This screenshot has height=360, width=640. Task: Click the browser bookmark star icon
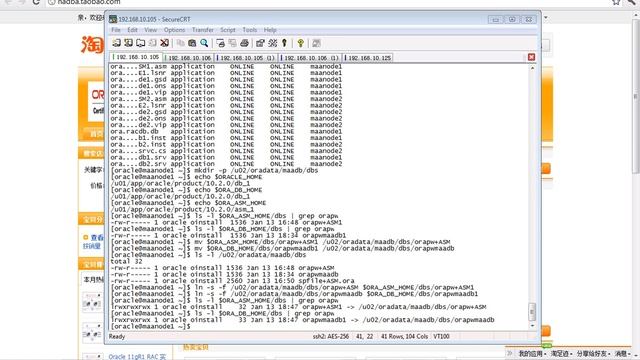pyautogui.click(x=616, y=2)
